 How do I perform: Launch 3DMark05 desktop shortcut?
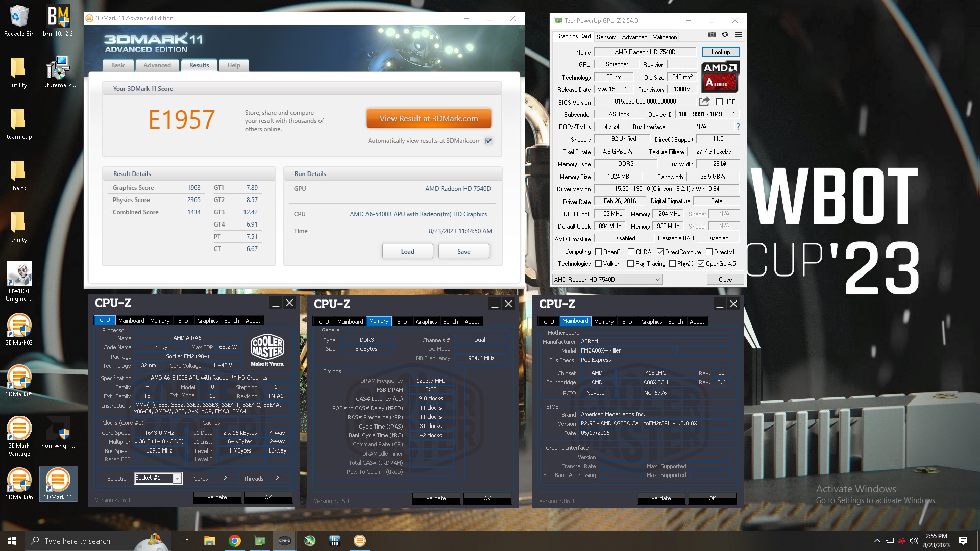click(19, 381)
